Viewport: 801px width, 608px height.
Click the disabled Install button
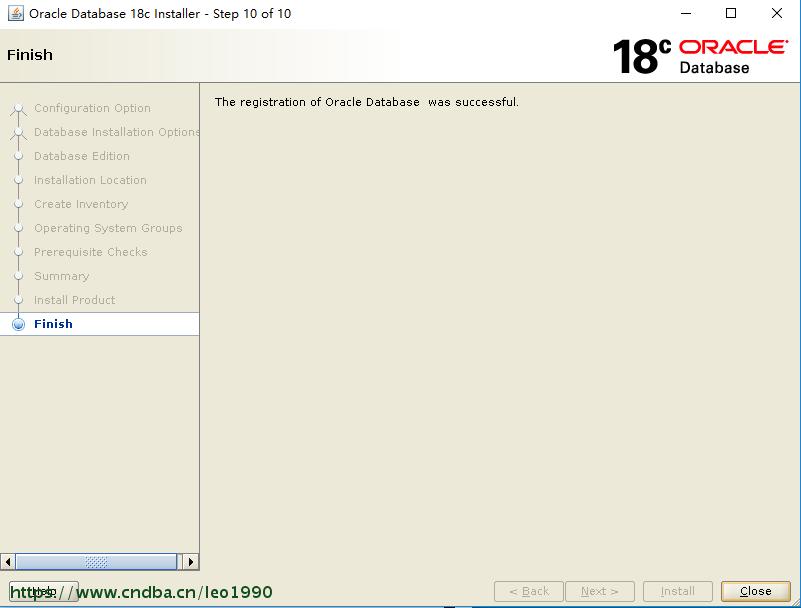pyautogui.click(x=677, y=591)
